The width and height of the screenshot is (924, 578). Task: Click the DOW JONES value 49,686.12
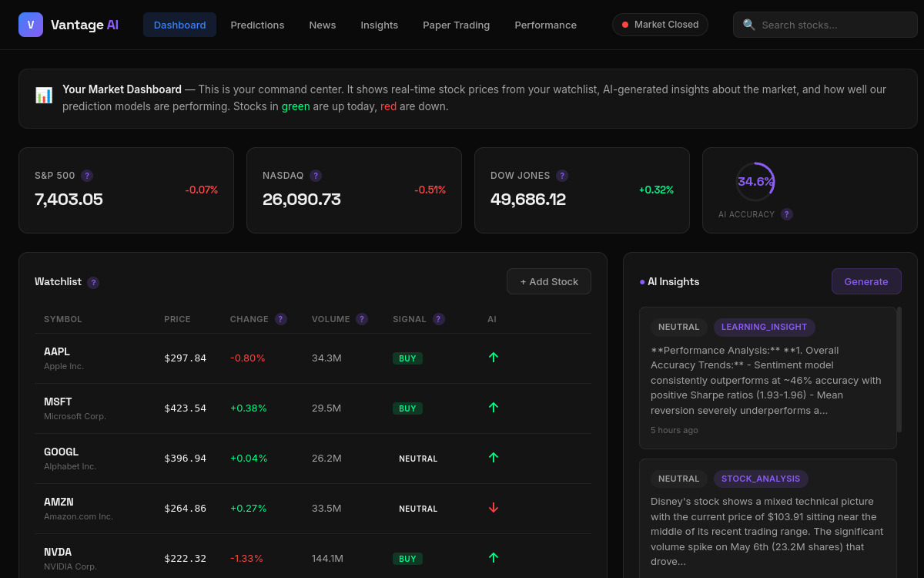pyautogui.click(x=528, y=200)
